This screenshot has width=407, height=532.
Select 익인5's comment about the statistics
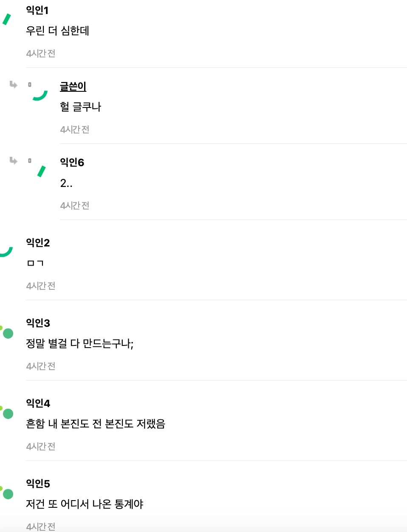tap(84, 504)
